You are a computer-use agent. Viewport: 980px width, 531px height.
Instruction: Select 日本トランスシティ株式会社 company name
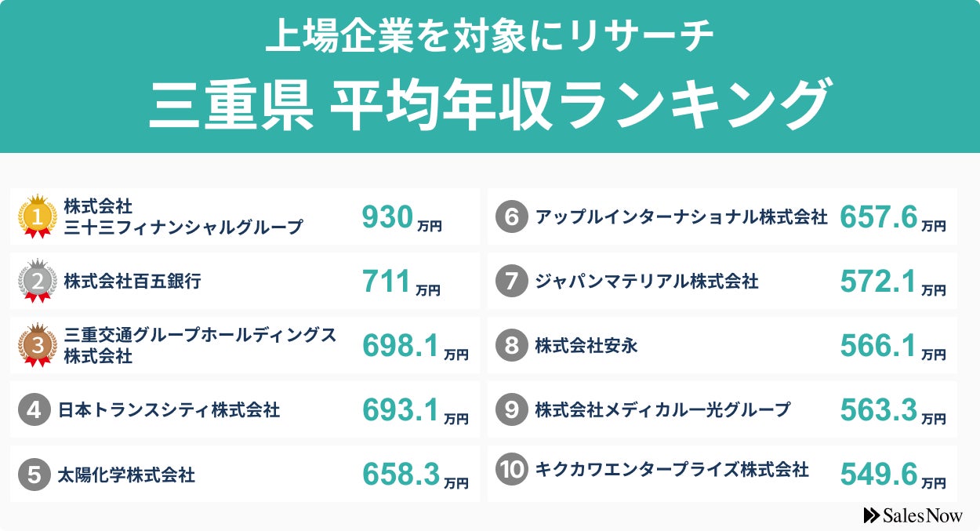click(x=169, y=409)
